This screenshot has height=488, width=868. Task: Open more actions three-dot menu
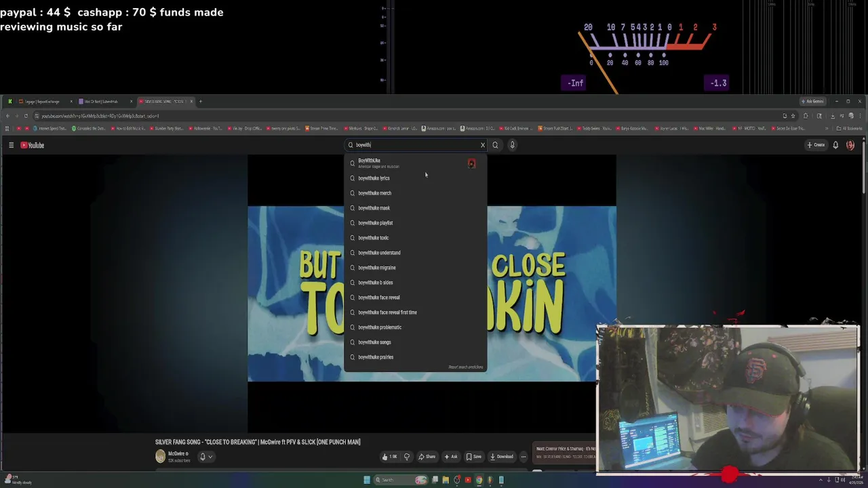pyautogui.click(x=524, y=457)
